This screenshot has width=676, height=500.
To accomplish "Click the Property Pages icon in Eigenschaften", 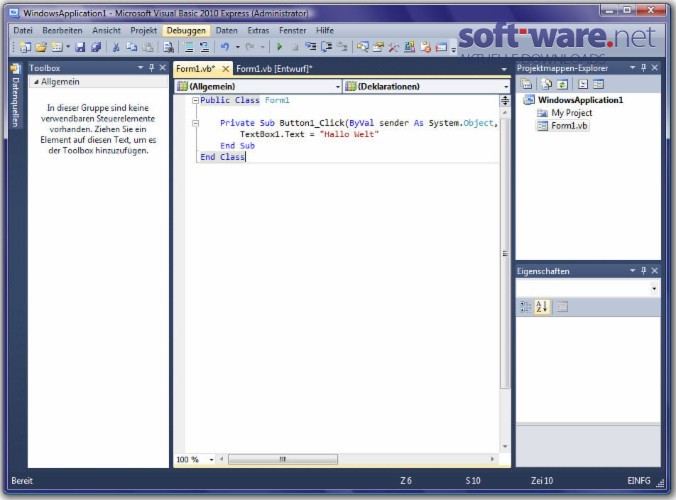I will [562, 307].
